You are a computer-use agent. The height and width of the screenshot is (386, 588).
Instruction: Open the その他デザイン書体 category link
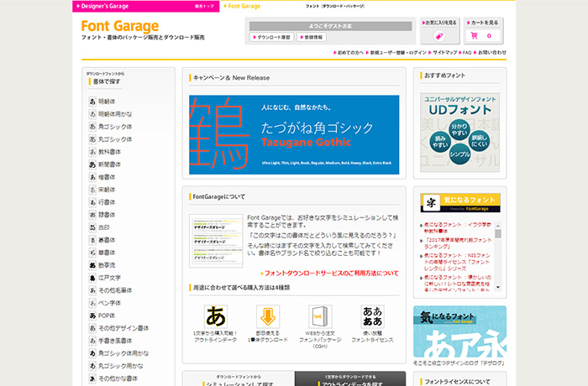pyautogui.click(x=123, y=328)
